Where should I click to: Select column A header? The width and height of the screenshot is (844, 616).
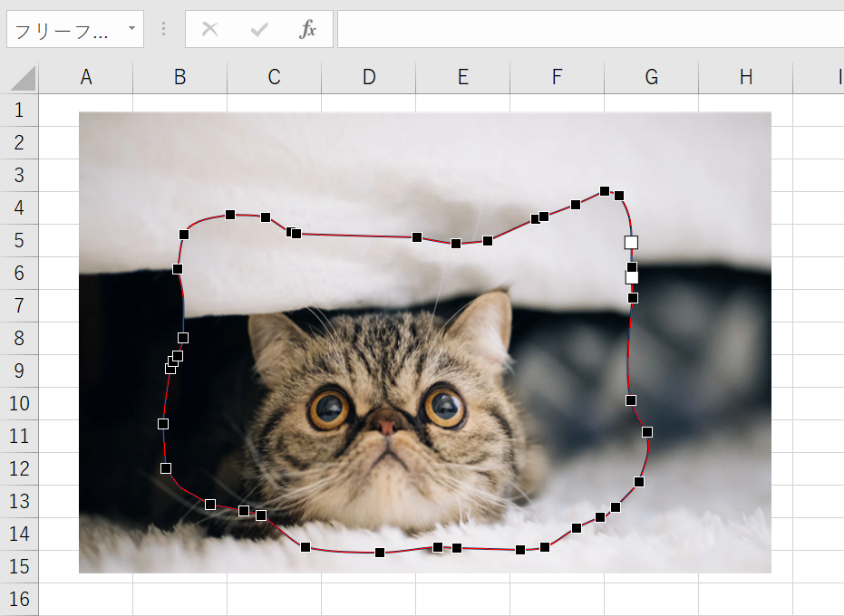(x=85, y=78)
